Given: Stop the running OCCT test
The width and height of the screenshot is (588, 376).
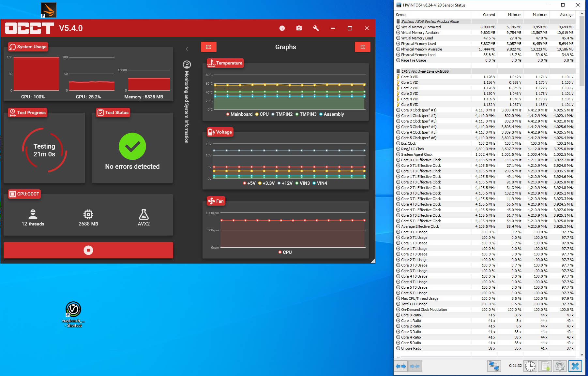Looking at the screenshot, I should pyautogui.click(x=88, y=250).
